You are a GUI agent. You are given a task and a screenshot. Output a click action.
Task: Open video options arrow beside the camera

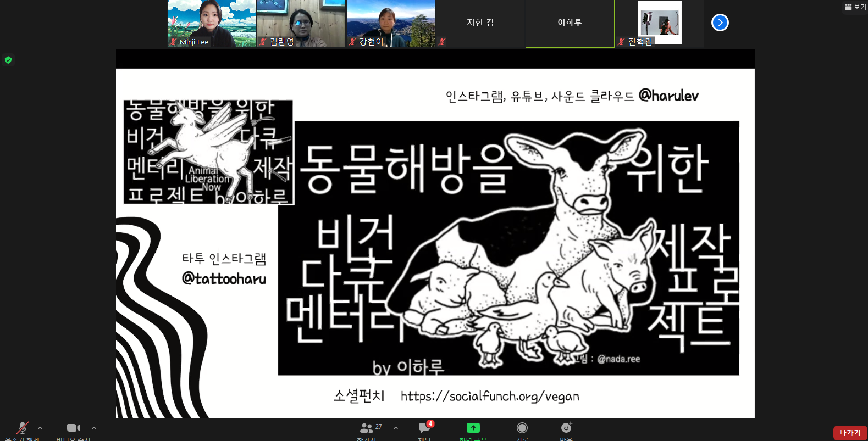click(94, 428)
